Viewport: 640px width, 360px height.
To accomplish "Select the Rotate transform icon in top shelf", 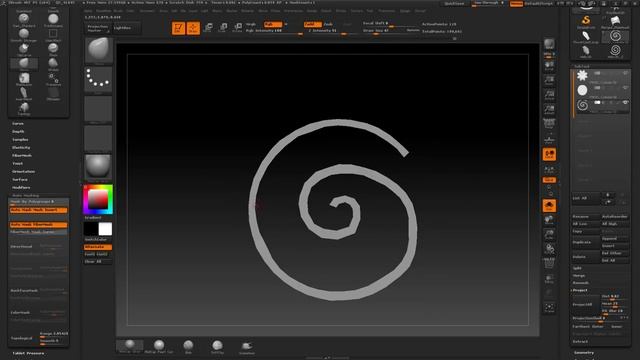I will pyautogui.click(x=238, y=28).
